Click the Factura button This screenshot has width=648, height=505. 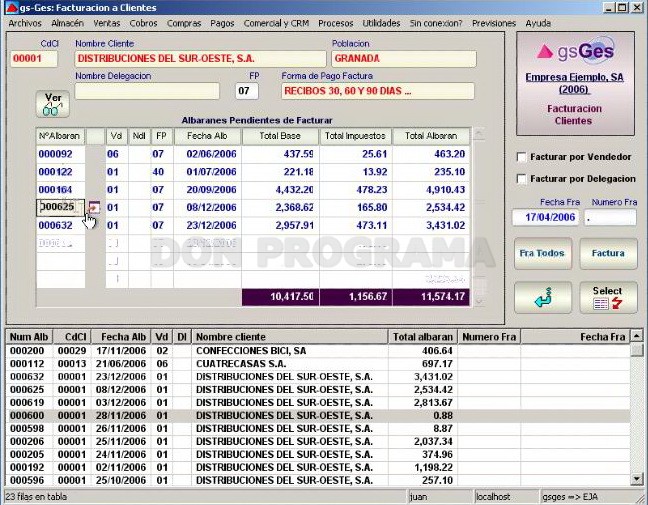tap(608, 253)
